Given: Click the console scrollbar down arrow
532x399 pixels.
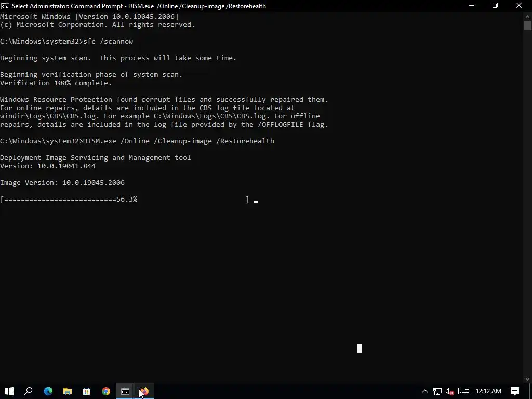Looking at the screenshot, I should pos(528,379).
